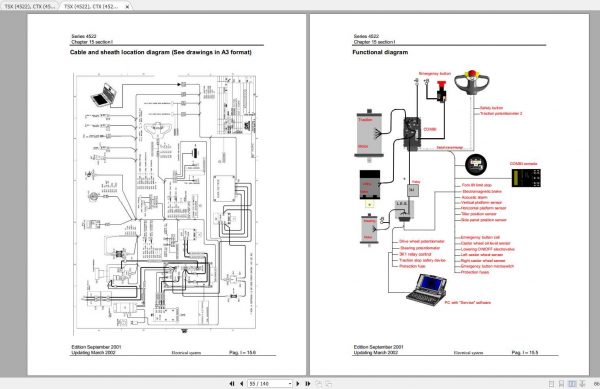
Task: Open the page number dropdown arrow
Action: (290, 383)
